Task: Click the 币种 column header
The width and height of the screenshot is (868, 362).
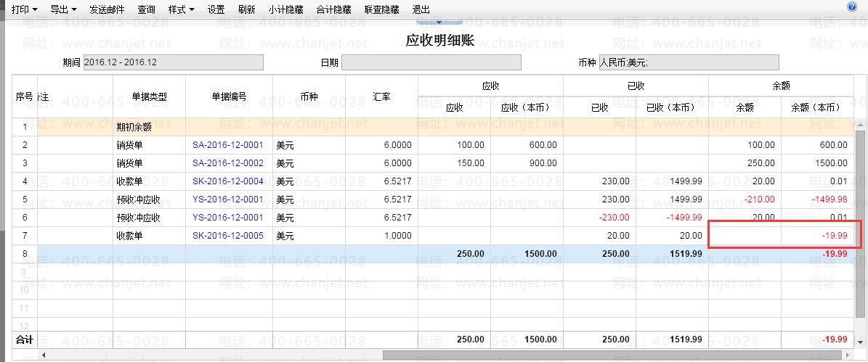Action: coord(309,96)
